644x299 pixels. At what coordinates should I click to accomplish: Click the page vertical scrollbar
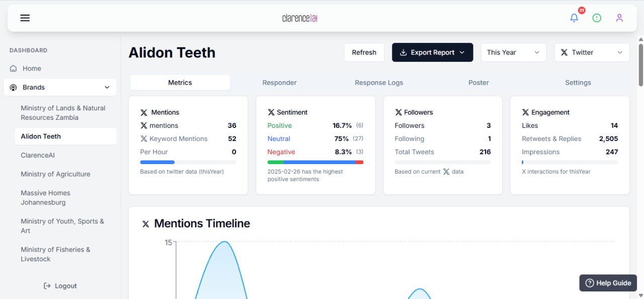click(x=640, y=65)
